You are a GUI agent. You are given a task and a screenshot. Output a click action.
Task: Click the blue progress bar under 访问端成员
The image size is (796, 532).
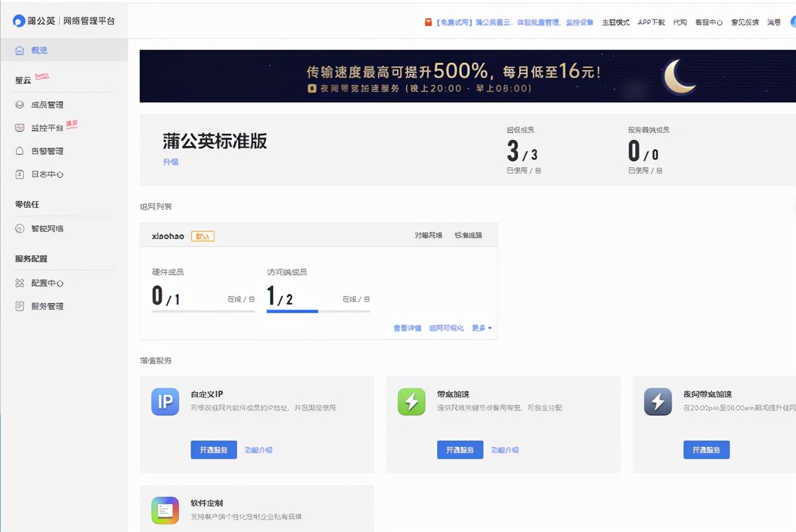pyautogui.click(x=291, y=313)
